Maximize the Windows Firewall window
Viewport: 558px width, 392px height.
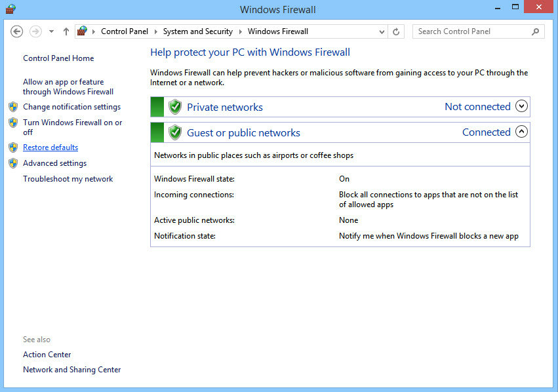tap(515, 7)
